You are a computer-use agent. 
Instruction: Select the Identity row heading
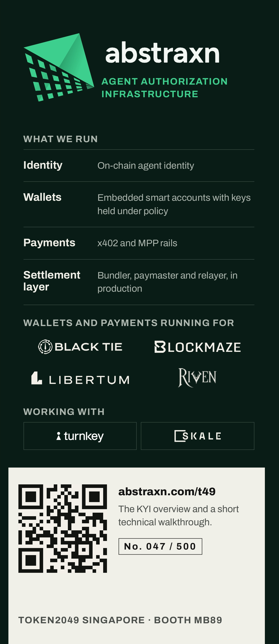point(43,165)
